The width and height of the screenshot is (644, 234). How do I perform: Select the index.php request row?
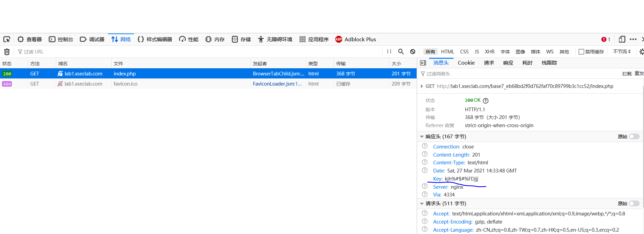(x=208, y=73)
